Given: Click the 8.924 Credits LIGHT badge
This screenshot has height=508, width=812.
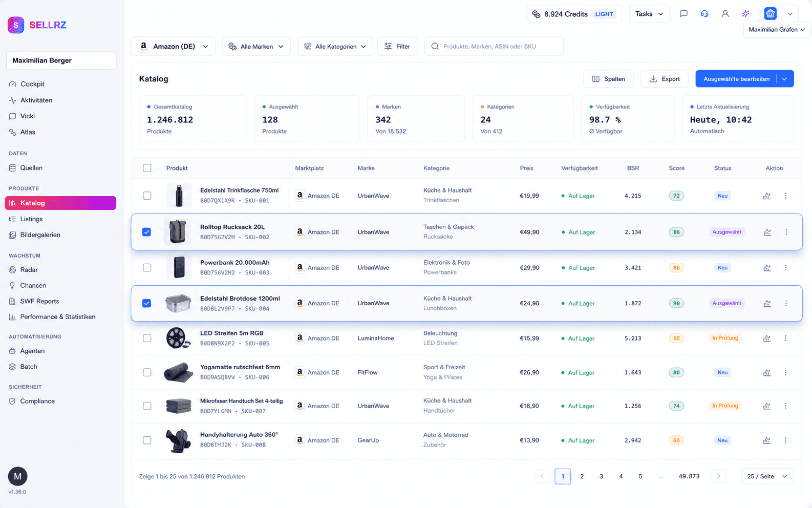Looking at the screenshot, I should pos(574,14).
